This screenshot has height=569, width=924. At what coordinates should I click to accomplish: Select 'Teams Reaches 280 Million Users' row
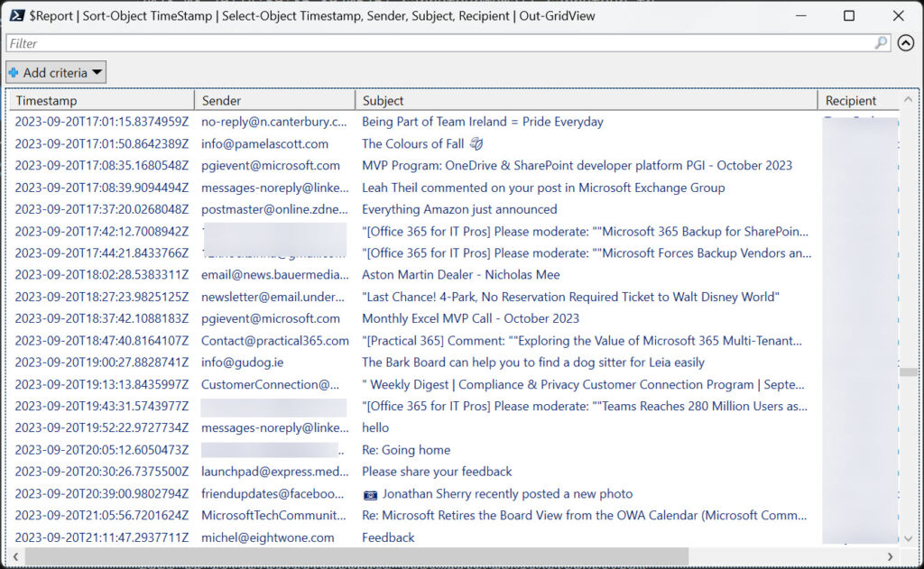coord(454,407)
